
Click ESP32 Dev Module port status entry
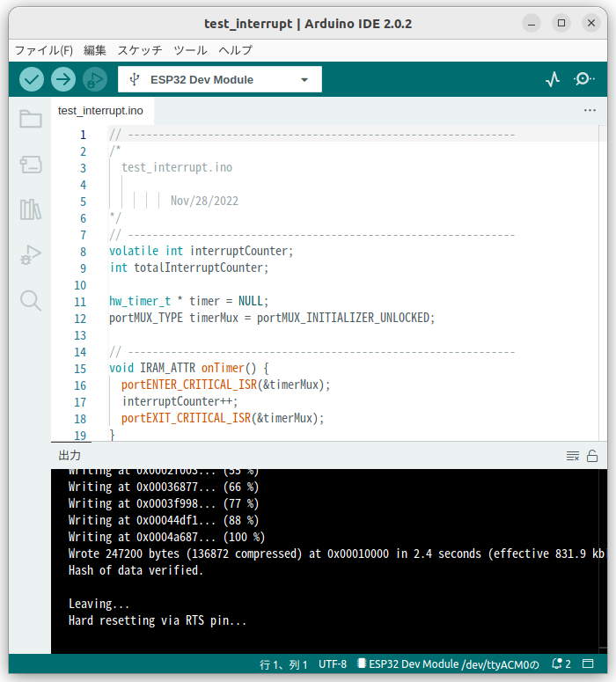[449, 664]
